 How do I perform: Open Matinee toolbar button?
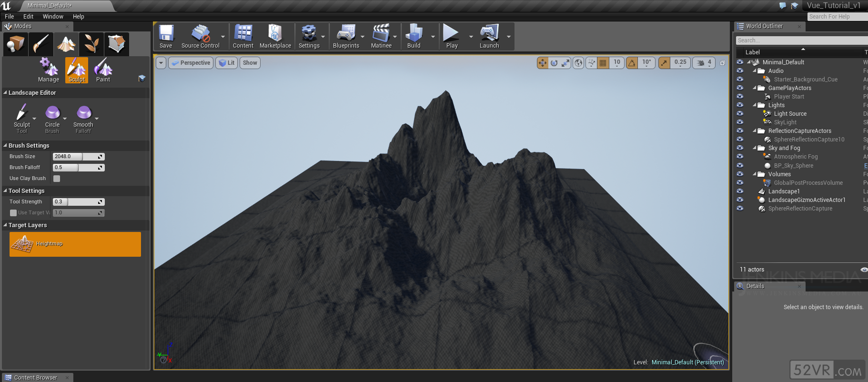click(x=381, y=37)
